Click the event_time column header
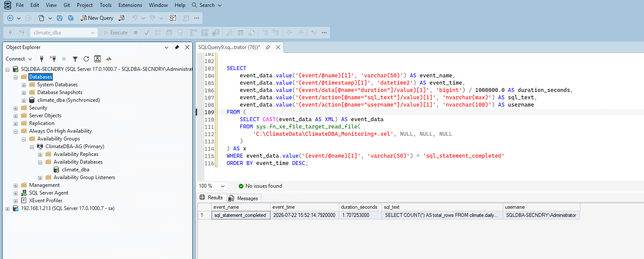 coord(304,207)
